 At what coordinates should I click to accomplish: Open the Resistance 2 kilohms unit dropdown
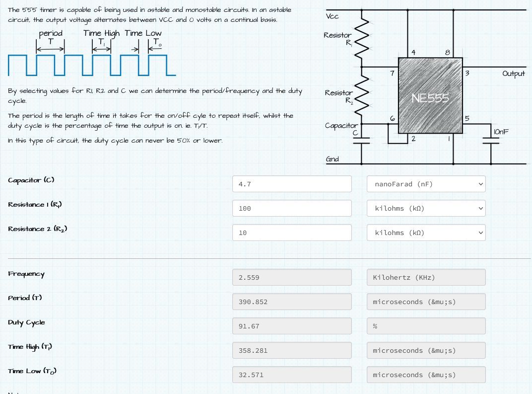point(426,233)
